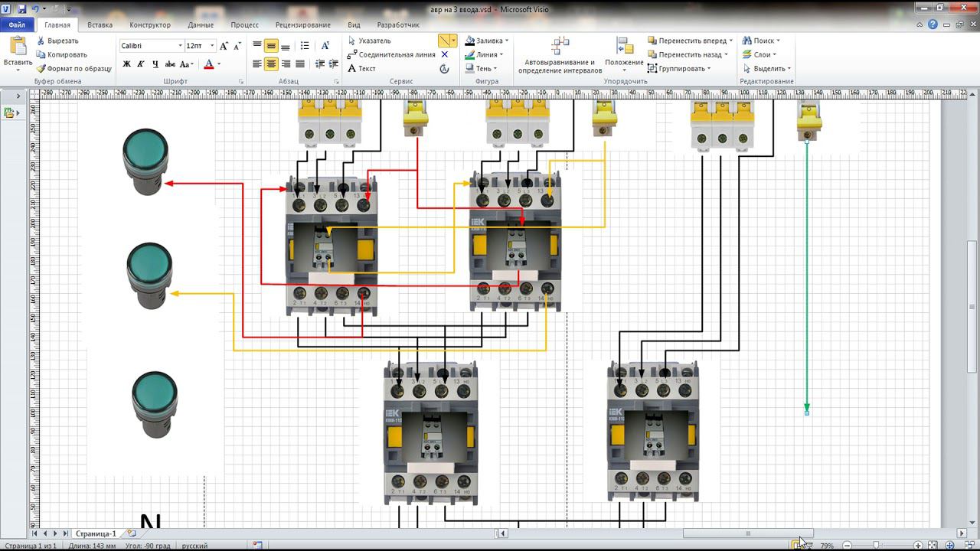Click the Переместить вперед button
The width and height of the screenshot is (980, 551).
coord(690,41)
